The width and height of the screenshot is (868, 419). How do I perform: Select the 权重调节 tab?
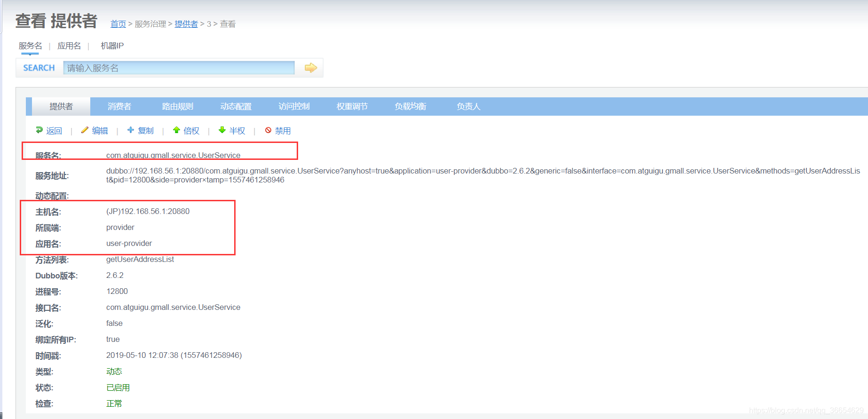[x=352, y=106]
